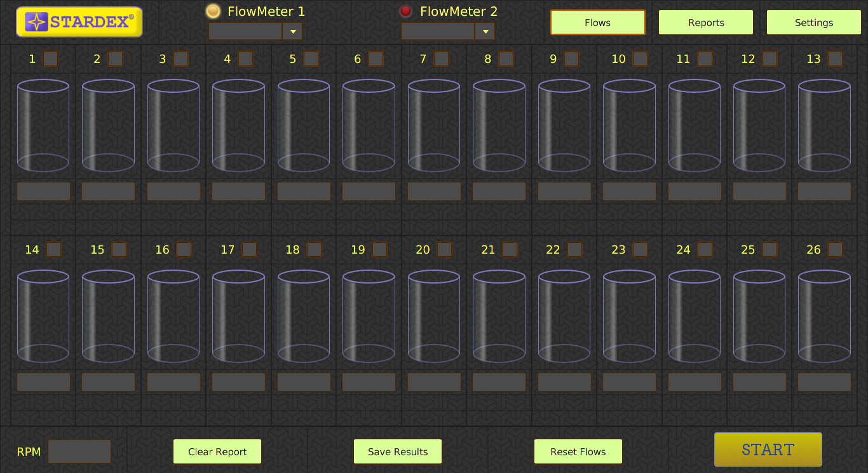Select the beaker for channel 4
The height and width of the screenshot is (473, 868).
pos(238,125)
